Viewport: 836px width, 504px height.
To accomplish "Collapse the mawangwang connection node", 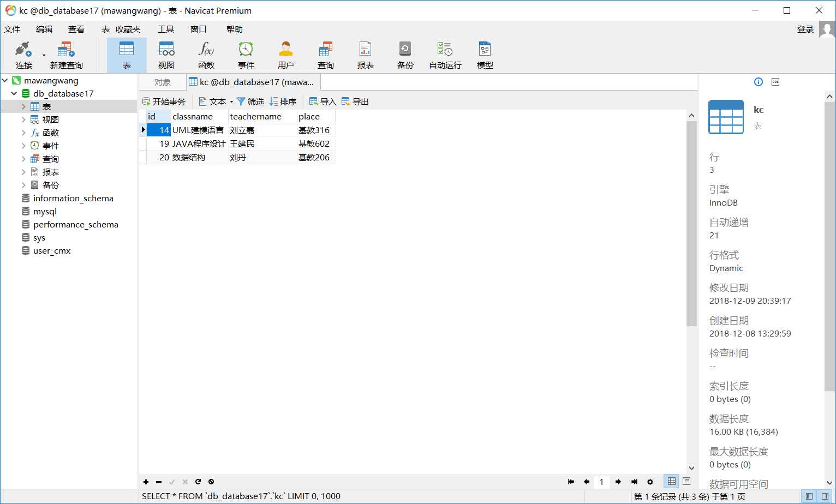I will [5, 80].
